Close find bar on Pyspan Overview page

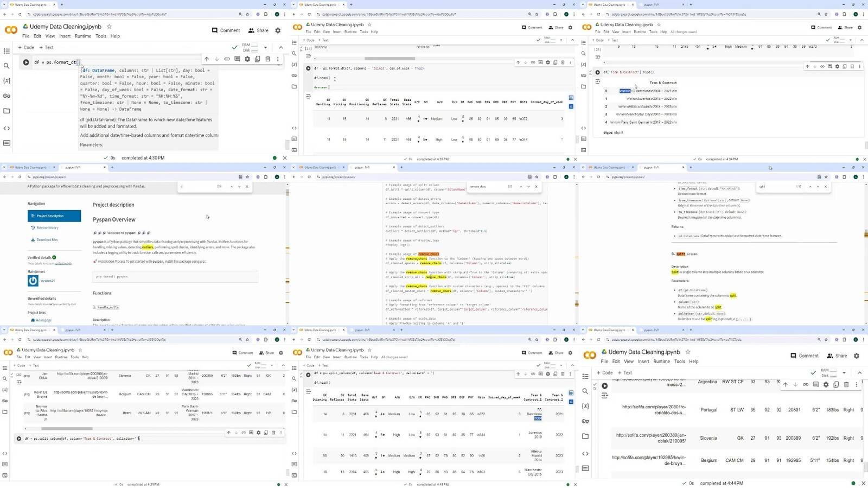(x=247, y=187)
